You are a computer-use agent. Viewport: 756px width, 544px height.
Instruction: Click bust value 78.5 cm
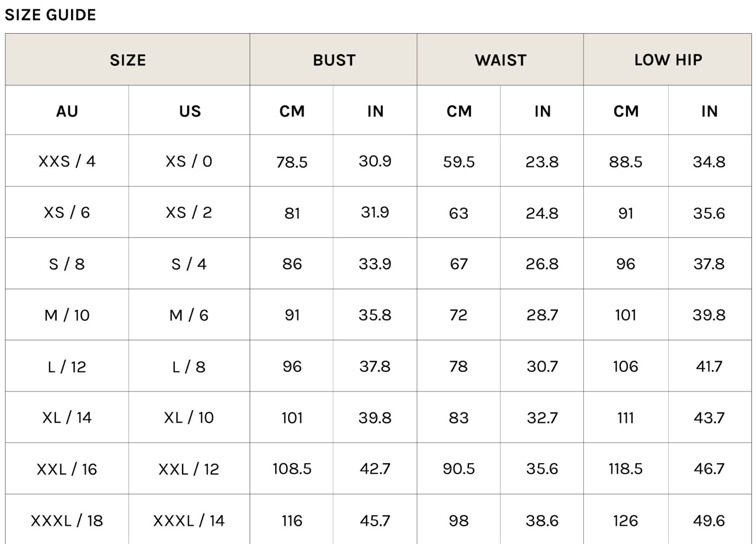coord(292,161)
